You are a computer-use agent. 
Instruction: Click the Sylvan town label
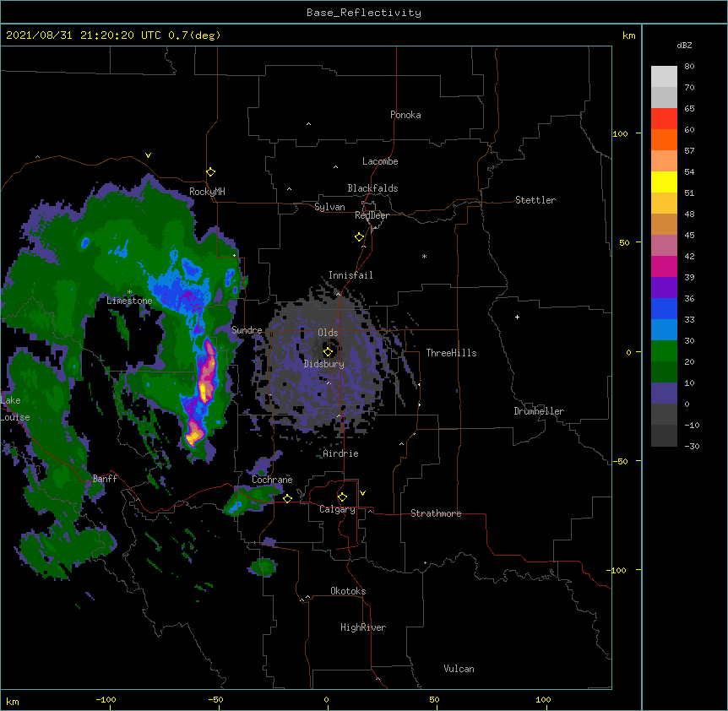coord(329,207)
